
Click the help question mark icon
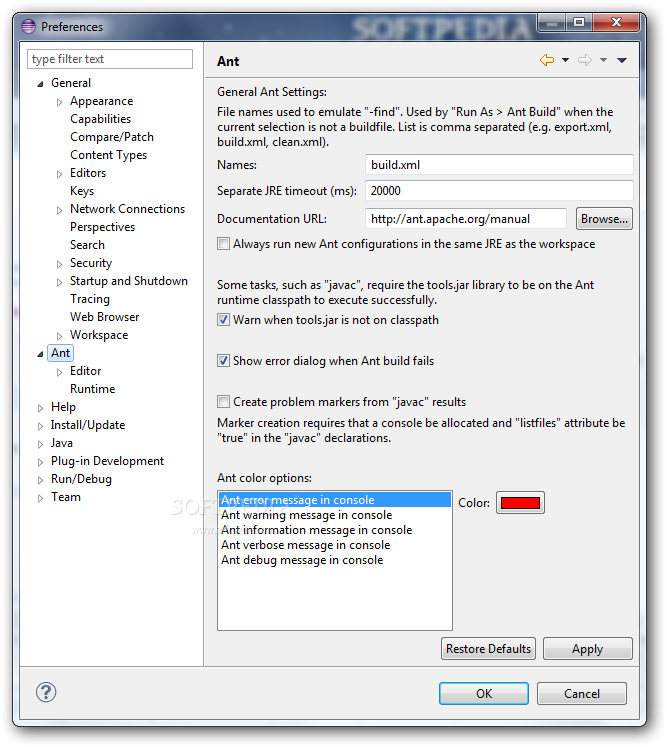pos(46,692)
